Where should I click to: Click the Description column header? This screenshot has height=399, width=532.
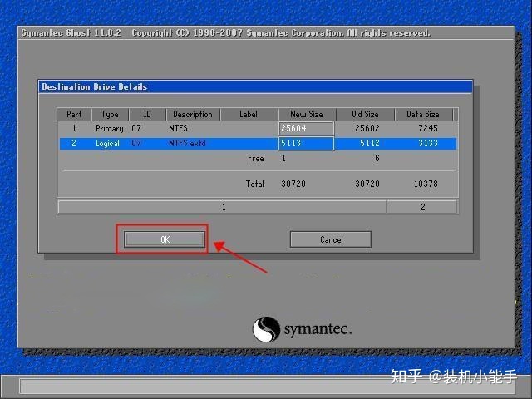point(193,115)
